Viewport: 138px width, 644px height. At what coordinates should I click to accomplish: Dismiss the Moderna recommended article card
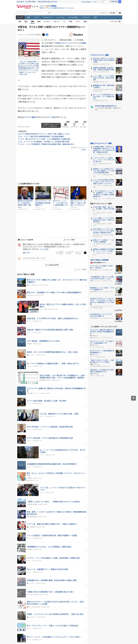click(x=68, y=210)
